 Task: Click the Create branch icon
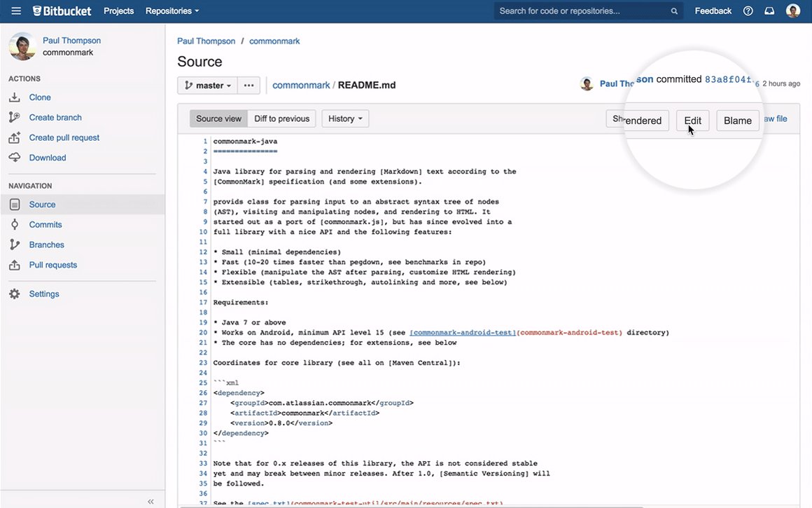pos(15,118)
